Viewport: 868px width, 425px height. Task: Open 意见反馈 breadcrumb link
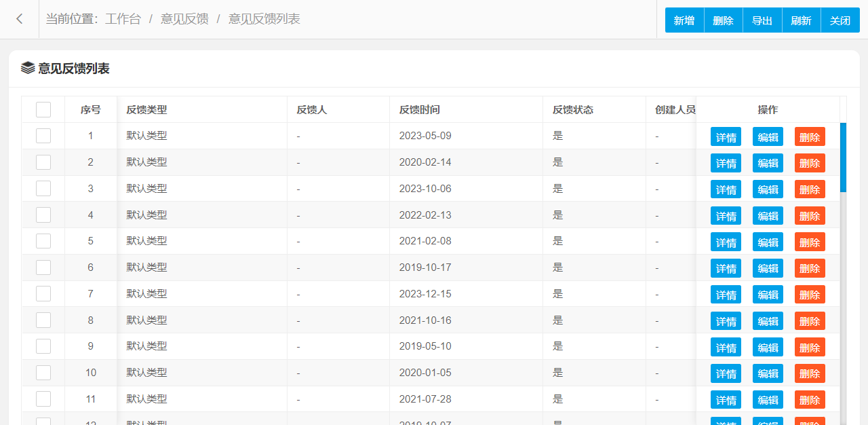click(x=184, y=19)
